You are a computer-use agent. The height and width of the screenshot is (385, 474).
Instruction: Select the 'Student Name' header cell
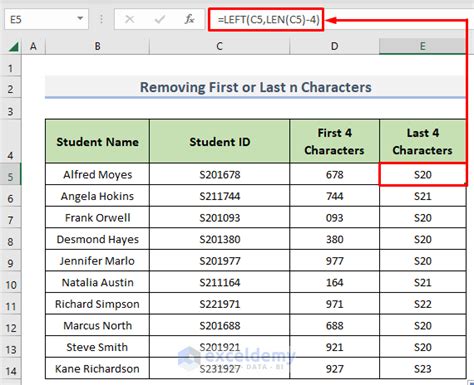coord(98,142)
